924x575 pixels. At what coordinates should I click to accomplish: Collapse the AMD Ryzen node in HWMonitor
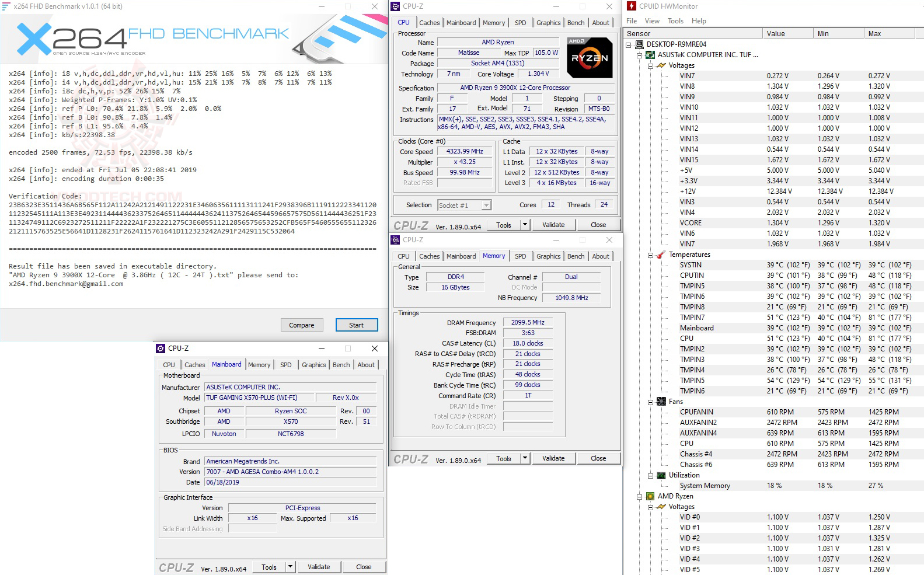(x=640, y=496)
